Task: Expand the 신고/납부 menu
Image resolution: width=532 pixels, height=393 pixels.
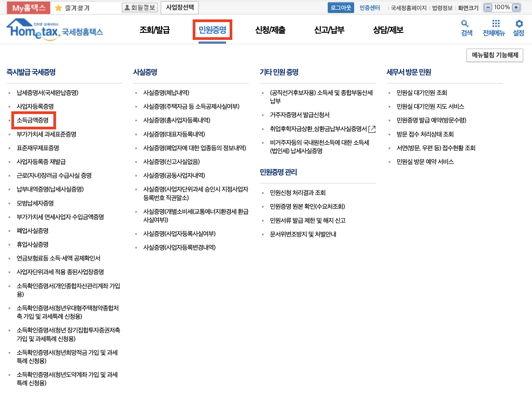Action: [x=329, y=30]
